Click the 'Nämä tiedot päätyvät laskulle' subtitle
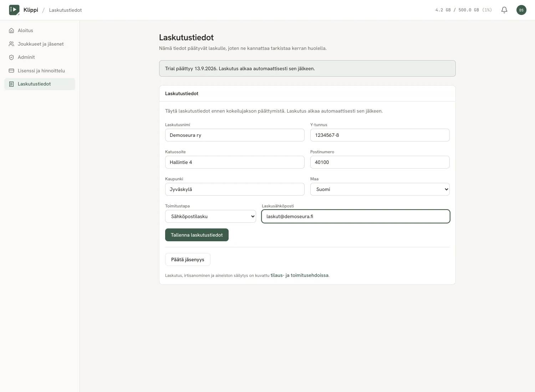This screenshot has height=392, width=535. (243, 48)
